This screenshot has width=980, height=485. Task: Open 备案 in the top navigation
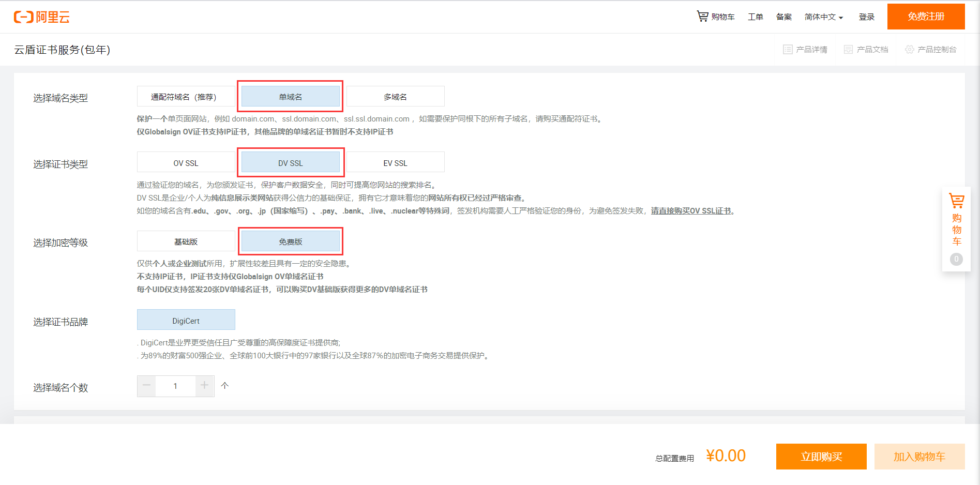pyautogui.click(x=784, y=17)
